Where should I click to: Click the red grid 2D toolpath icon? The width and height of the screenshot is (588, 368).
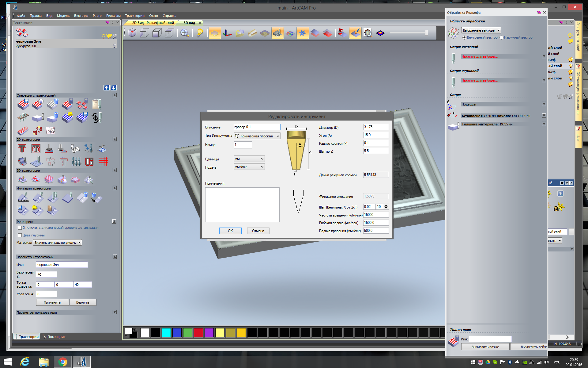pos(103,161)
